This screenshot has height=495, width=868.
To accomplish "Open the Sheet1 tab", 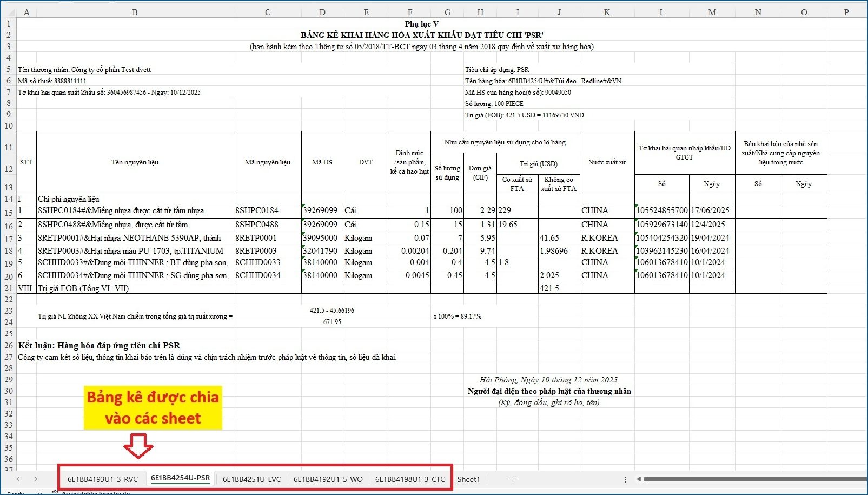I will (468, 479).
